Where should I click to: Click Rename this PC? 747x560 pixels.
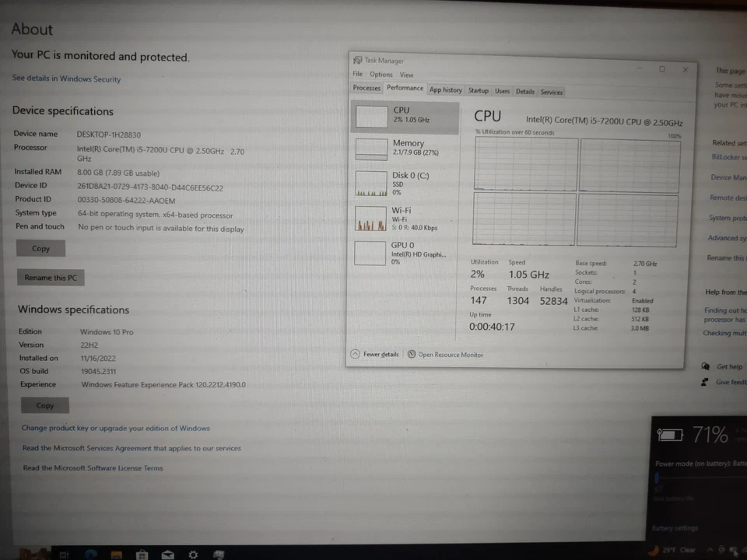click(50, 277)
